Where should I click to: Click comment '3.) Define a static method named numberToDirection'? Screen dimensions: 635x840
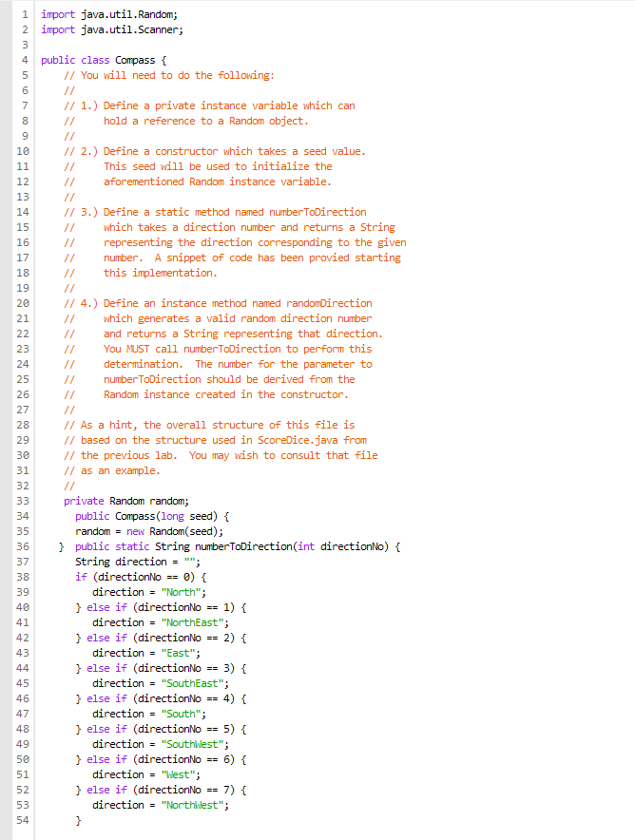223,212
